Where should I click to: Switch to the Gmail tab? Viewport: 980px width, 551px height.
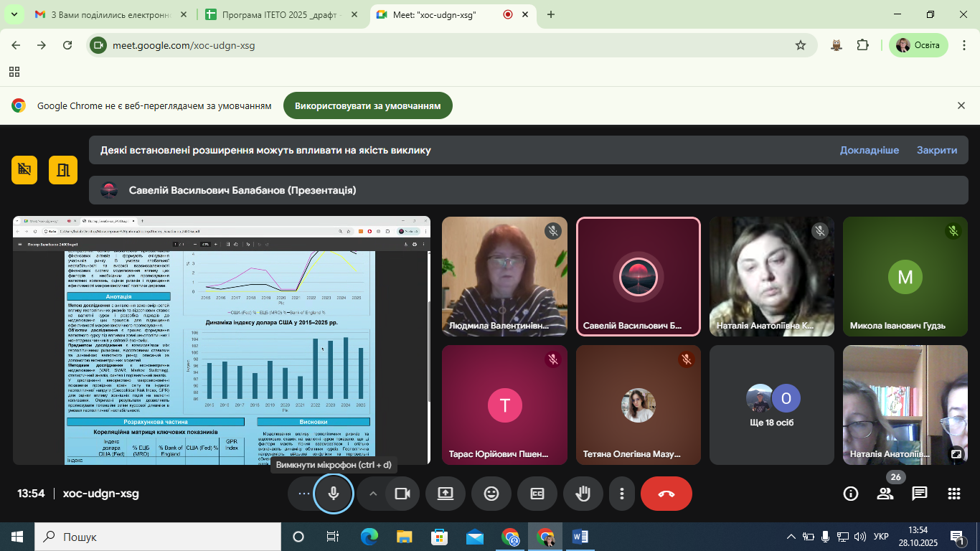[112, 15]
